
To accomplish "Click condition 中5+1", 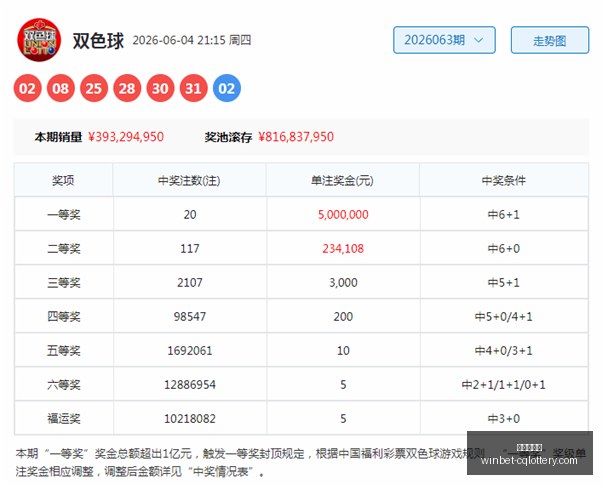I will (503, 283).
